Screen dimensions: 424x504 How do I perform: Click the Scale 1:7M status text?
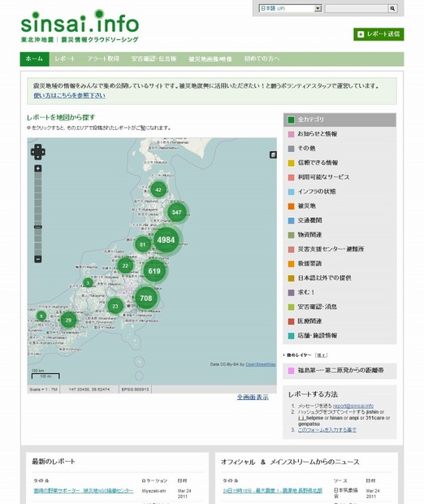pyautogui.click(x=43, y=389)
